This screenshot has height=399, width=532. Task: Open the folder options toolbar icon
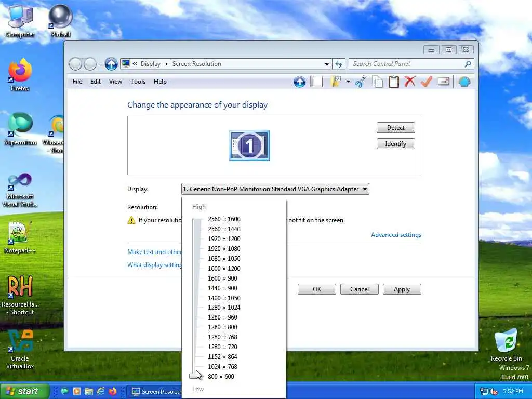[335, 82]
